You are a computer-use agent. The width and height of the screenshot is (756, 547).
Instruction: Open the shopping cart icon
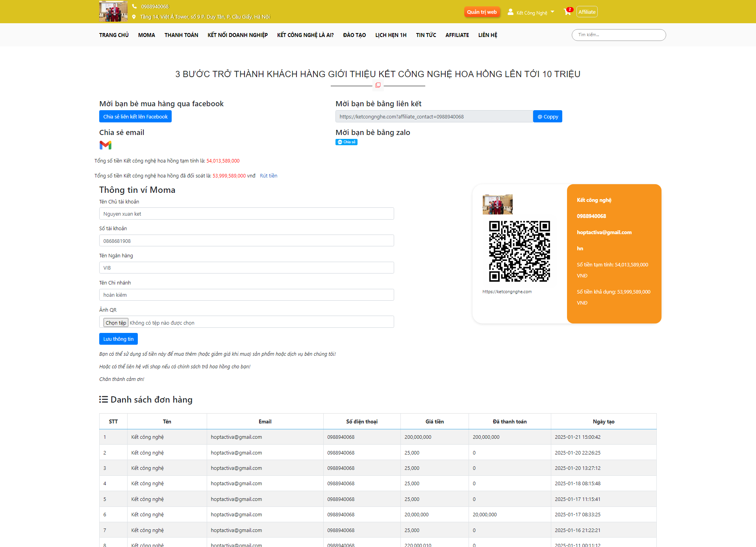click(x=567, y=12)
